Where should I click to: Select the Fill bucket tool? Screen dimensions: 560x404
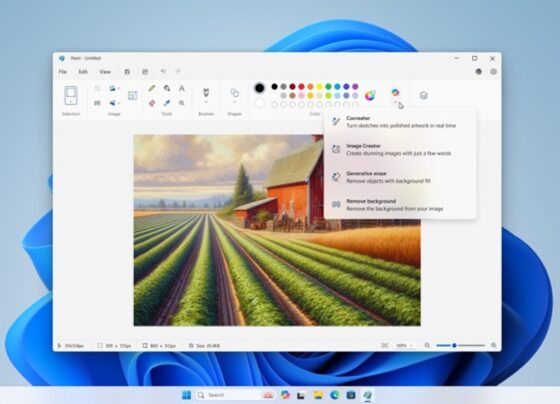pos(167,88)
